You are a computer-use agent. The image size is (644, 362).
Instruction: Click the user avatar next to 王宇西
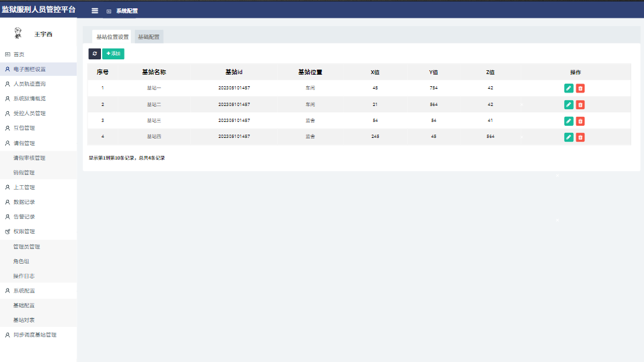18,34
